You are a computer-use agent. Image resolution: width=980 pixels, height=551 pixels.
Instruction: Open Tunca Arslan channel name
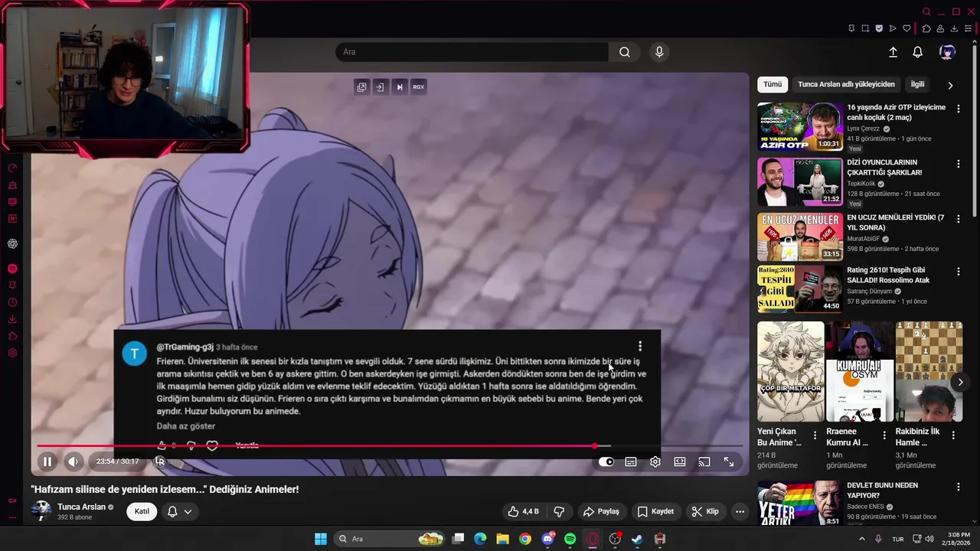click(x=81, y=507)
